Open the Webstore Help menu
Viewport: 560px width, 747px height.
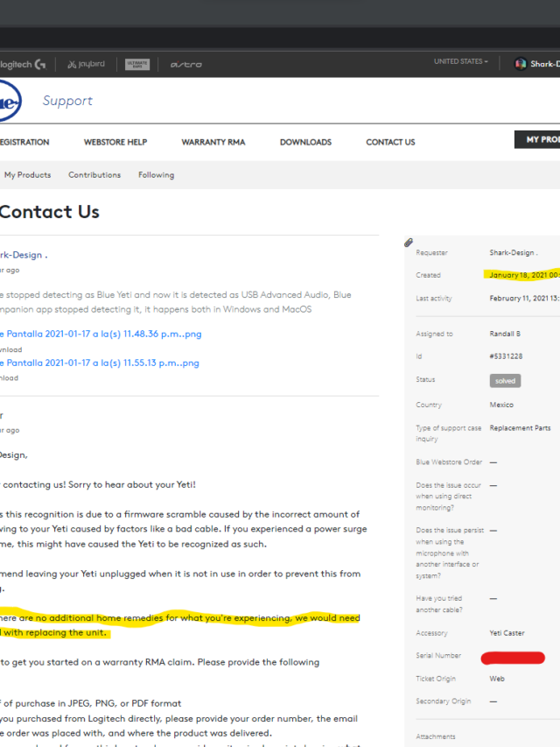click(x=115, y=142)
